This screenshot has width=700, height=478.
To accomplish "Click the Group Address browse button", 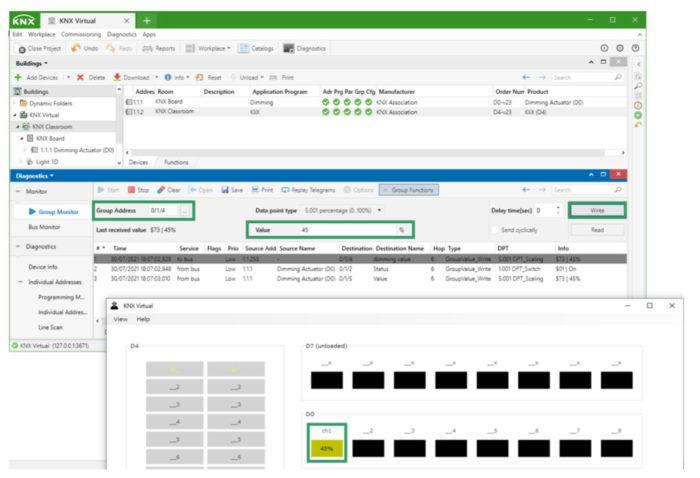I will (184, 210).
